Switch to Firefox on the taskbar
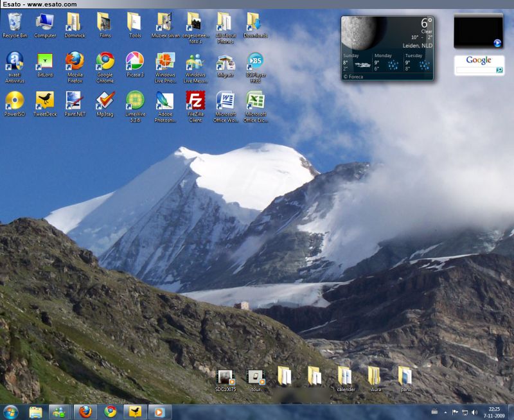The width and height of the screenshot is (514, 420). click(85, 412)
